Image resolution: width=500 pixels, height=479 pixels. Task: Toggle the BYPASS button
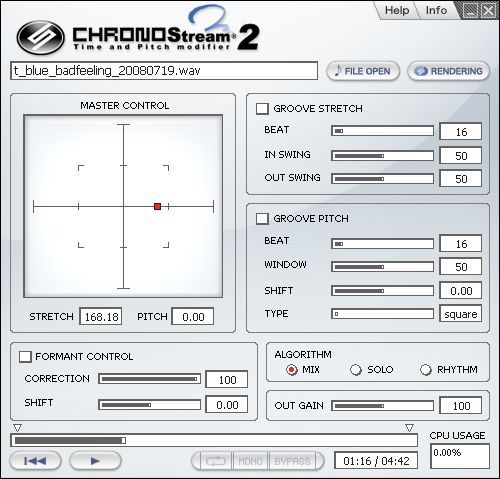(292, 461)
